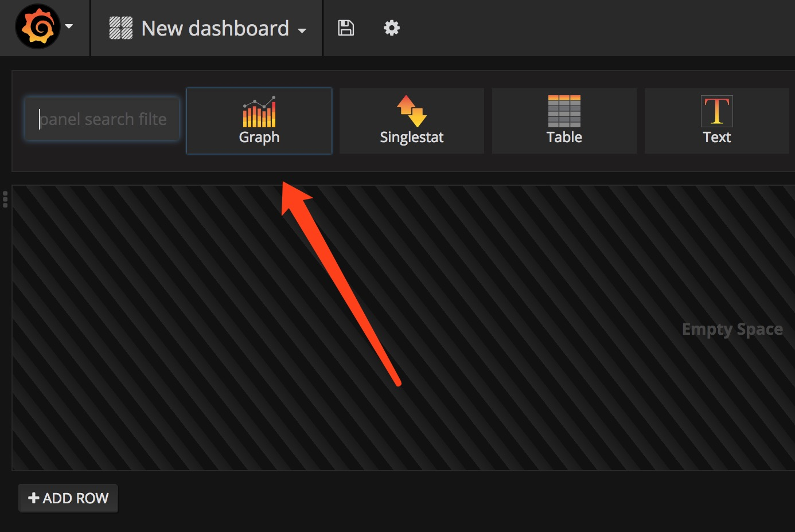795x532 pixels.
Task: Open the caret beside the Grafana logo
Action: (69, 26)
